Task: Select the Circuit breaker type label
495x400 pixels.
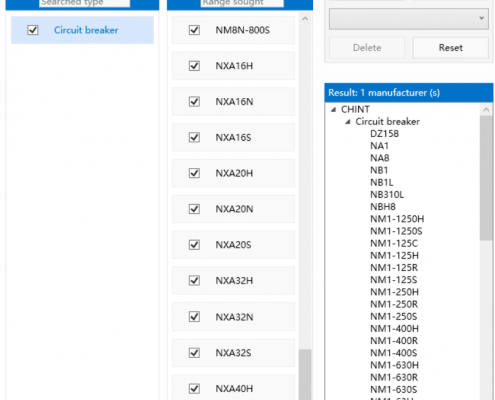Action: click(86, 30)
